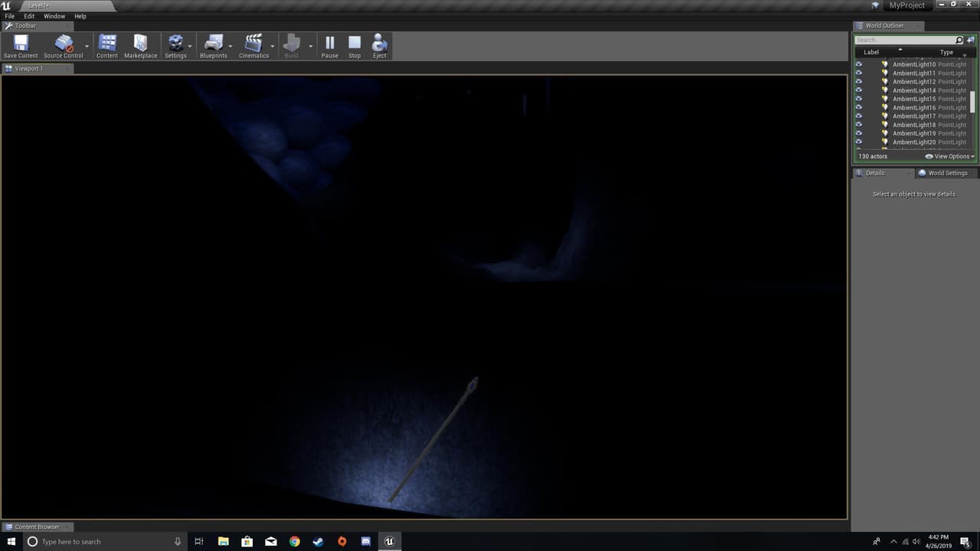Click the taskbar microphone icon
The width and height of the screenshot is (980, 551).
click(178, 542)
